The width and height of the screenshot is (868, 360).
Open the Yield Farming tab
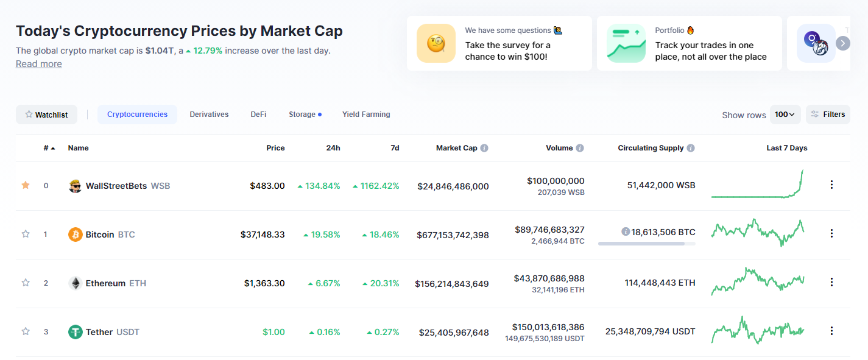(366, 115)
